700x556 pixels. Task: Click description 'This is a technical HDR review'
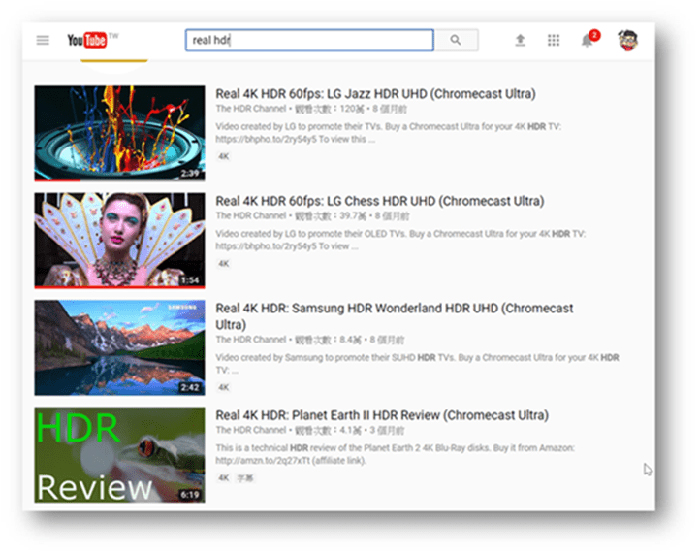pos(395,454)
